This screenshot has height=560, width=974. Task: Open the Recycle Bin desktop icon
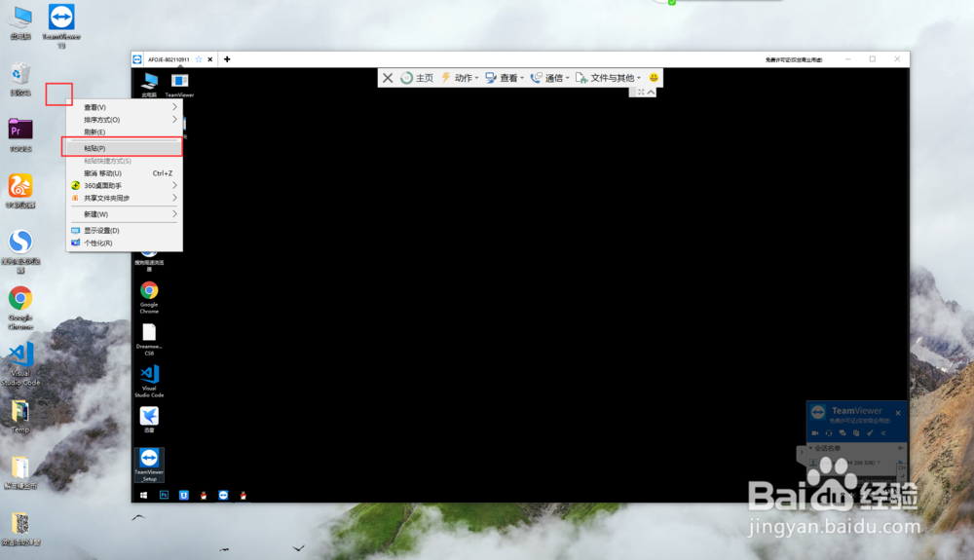pyautogui.click(x=20, y=80)
